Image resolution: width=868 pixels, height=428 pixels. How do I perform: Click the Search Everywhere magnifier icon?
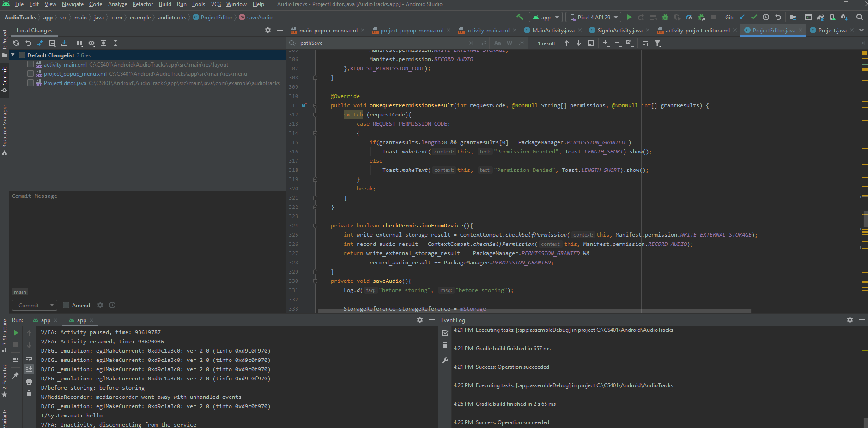point(860,17)
